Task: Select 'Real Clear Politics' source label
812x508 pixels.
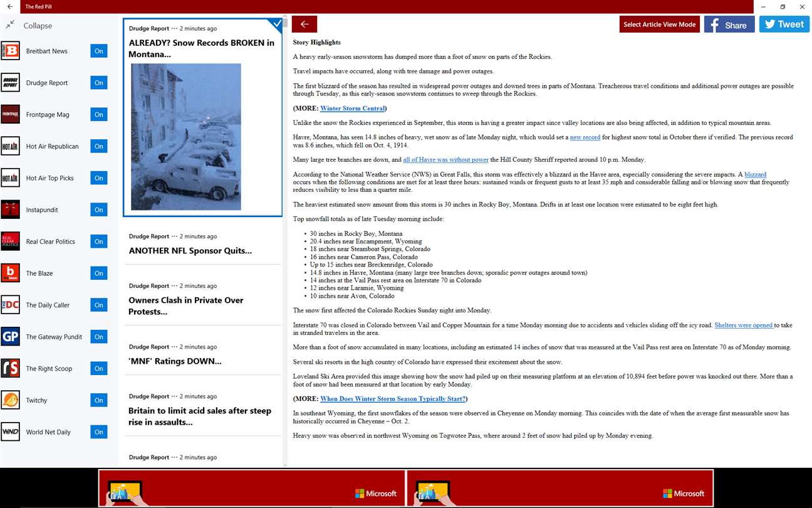Action: pyautogui.click(x=51, y=241)
